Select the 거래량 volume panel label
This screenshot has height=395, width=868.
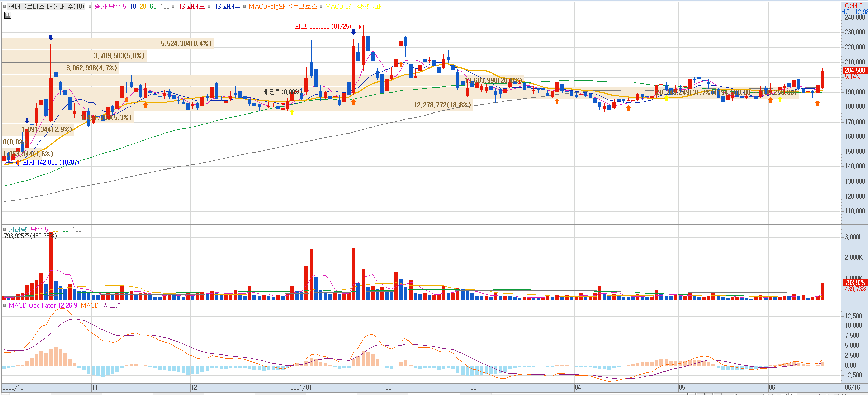18,229
